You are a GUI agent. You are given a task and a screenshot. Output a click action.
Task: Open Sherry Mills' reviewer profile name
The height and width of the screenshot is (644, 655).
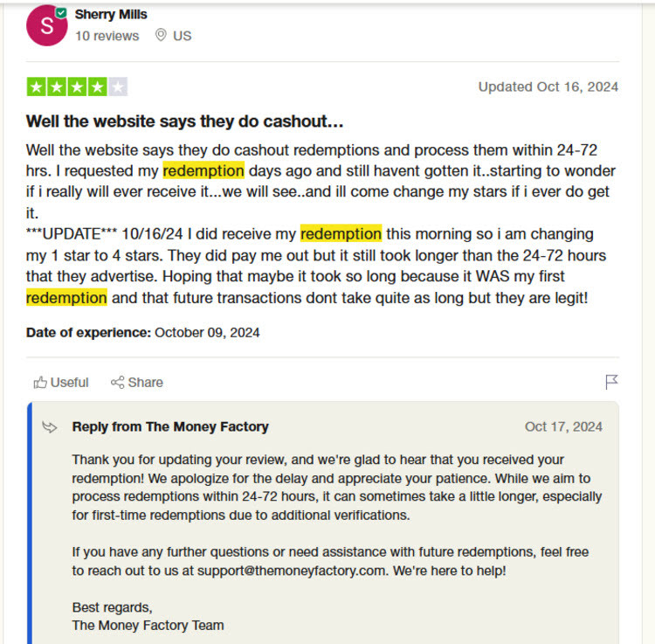point(111,14)
